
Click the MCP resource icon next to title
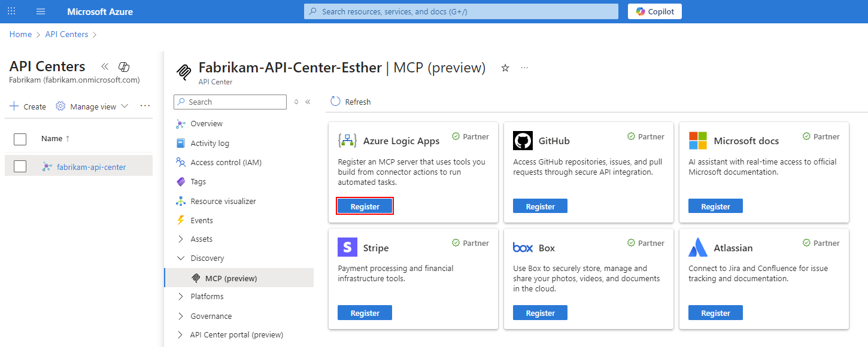point(183,72)
